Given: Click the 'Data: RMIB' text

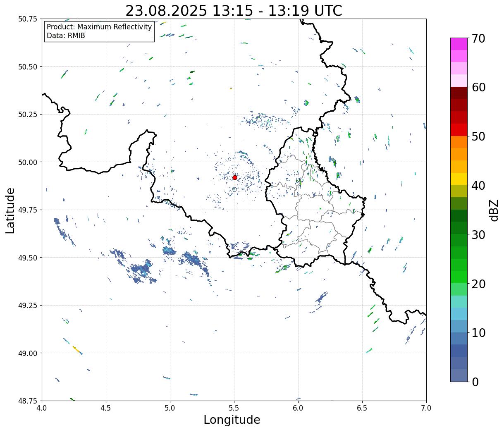Looking at the screenshot, I should (66, 36).
